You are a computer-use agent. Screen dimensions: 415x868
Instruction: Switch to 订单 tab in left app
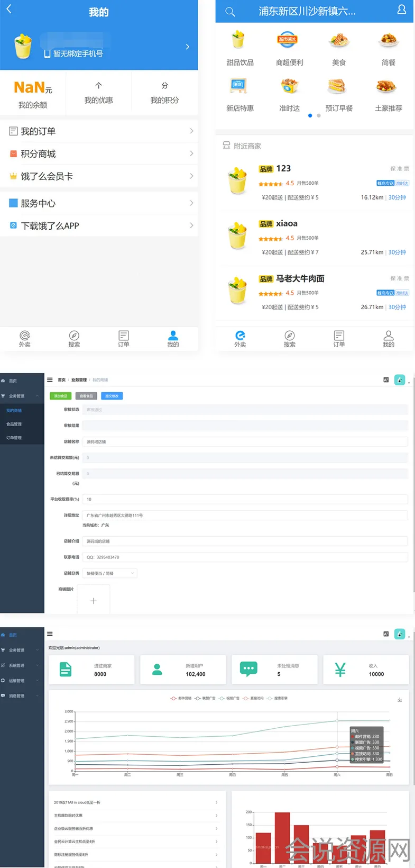[123, 338]
